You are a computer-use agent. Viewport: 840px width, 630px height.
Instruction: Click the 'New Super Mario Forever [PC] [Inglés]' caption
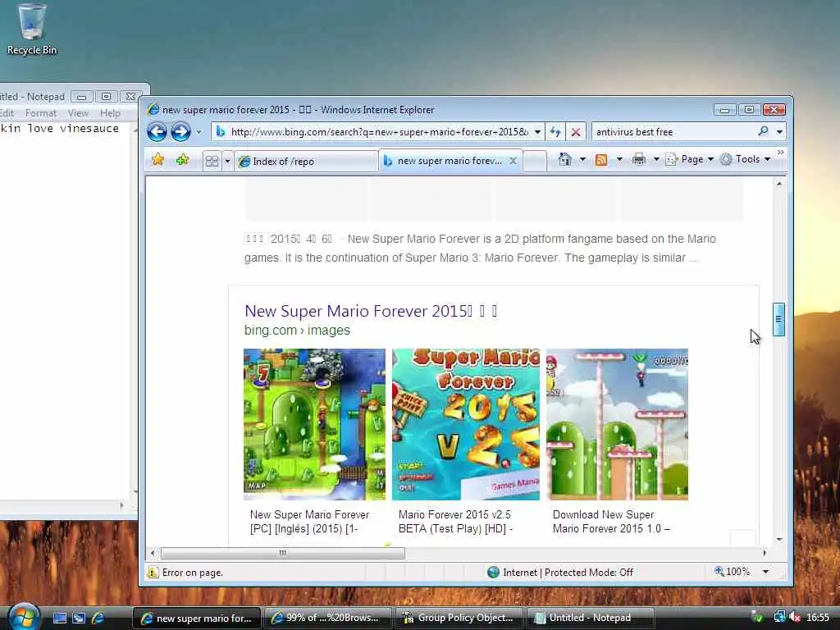309,521
